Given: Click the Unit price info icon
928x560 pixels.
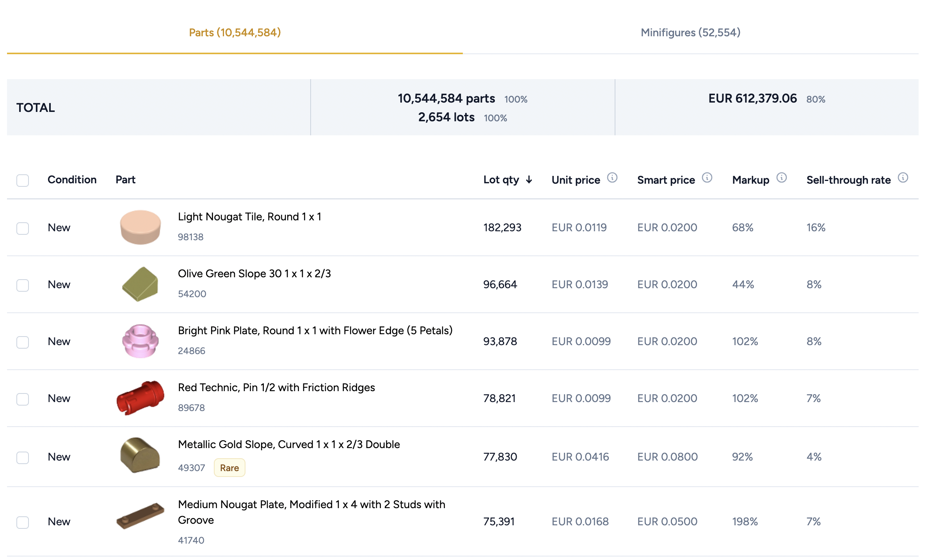Looking at the screenshot, I should coord(612,178).
